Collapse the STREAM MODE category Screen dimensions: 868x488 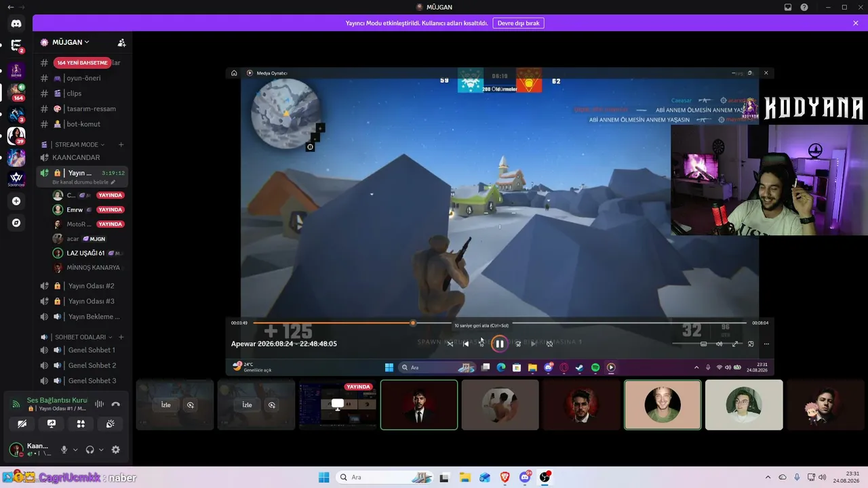tap(80, 144)
